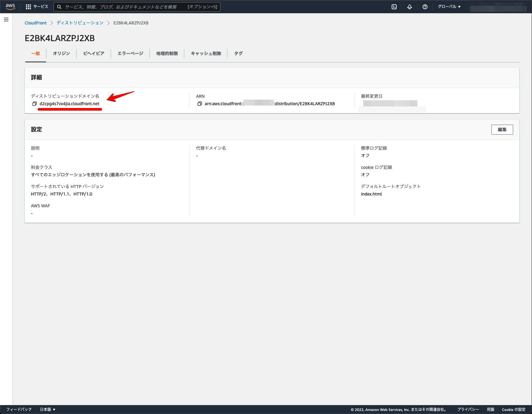This screenshot has width=532, height=414.
Task: Click the ARN value text
Action: point(270,104)
